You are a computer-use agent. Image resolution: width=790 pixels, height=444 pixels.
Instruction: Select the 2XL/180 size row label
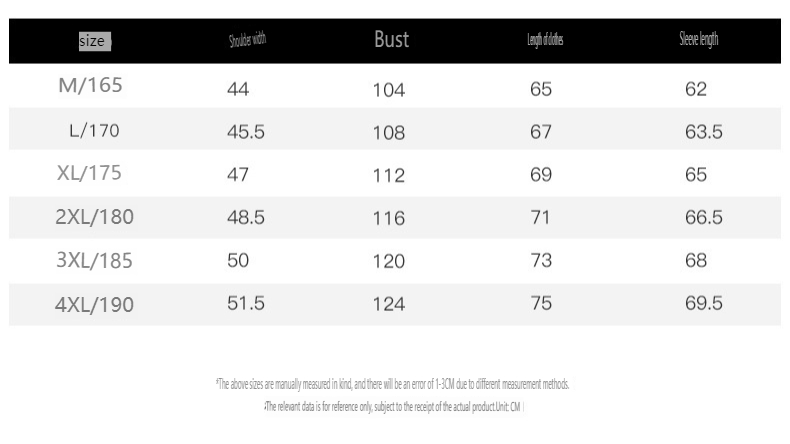95,217
